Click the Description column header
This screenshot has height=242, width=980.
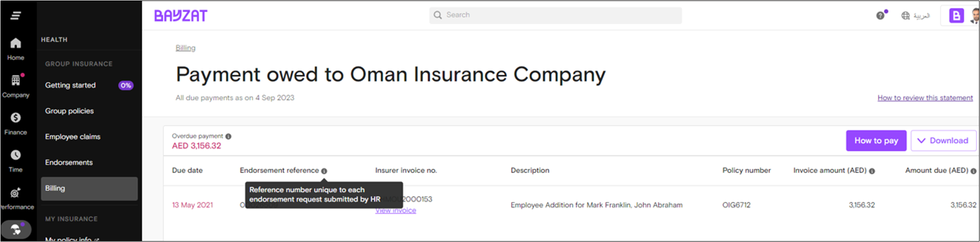coord(530,170)
